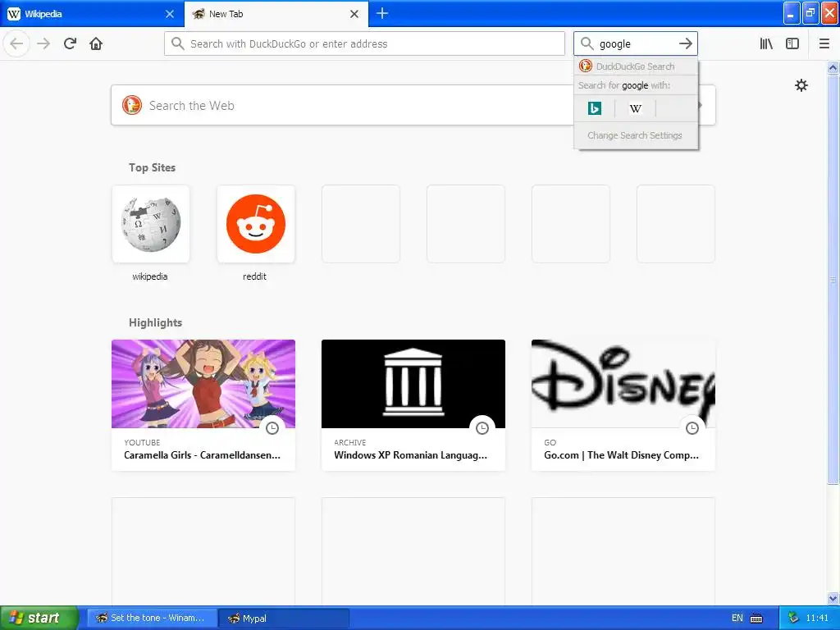This screenshot has height=630, width=840.
Task: Select DuckDuckGo Search in dropdown
Action: click(x=636, y=66)
